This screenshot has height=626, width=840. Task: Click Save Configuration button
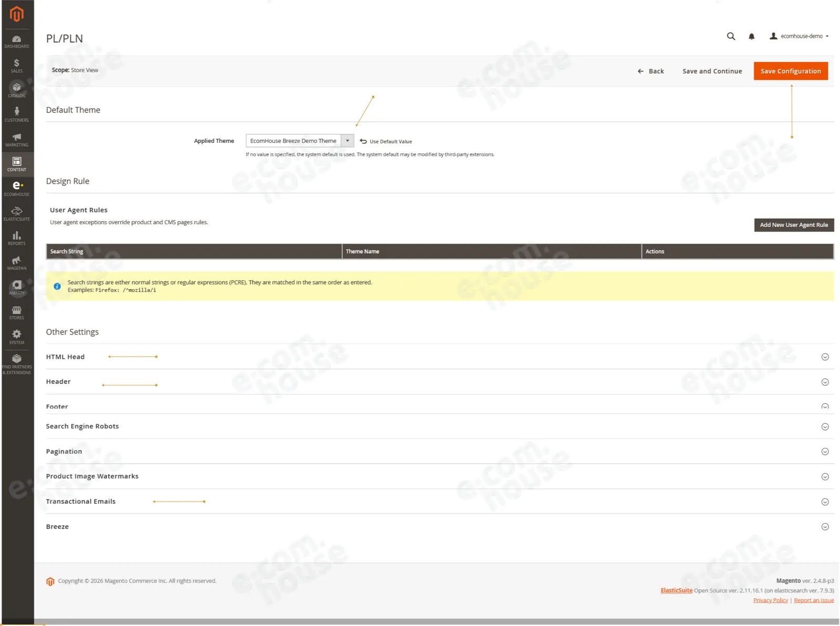point(791,71)
